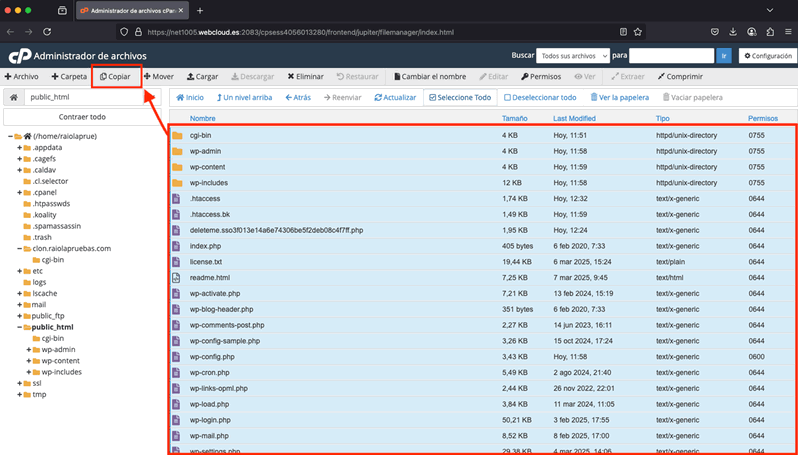
Task: Select the wp-login.php file name
Action: point(210,420)
